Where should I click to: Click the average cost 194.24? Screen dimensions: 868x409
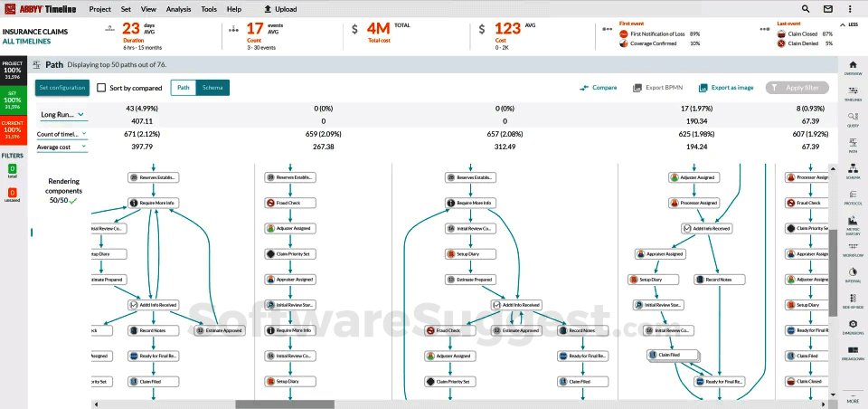[x=696, y=147]
